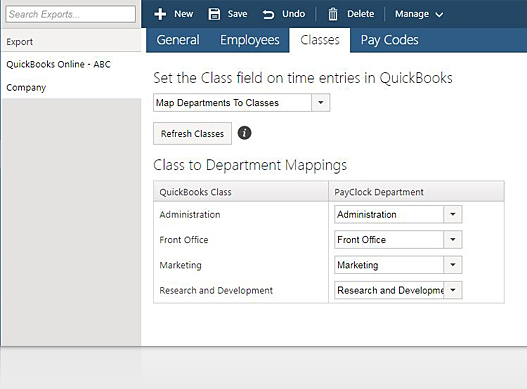Open the Map Departments To Classes dropdown arrow
This screenshot has height=389, width=527.
[x=321, y=103]
